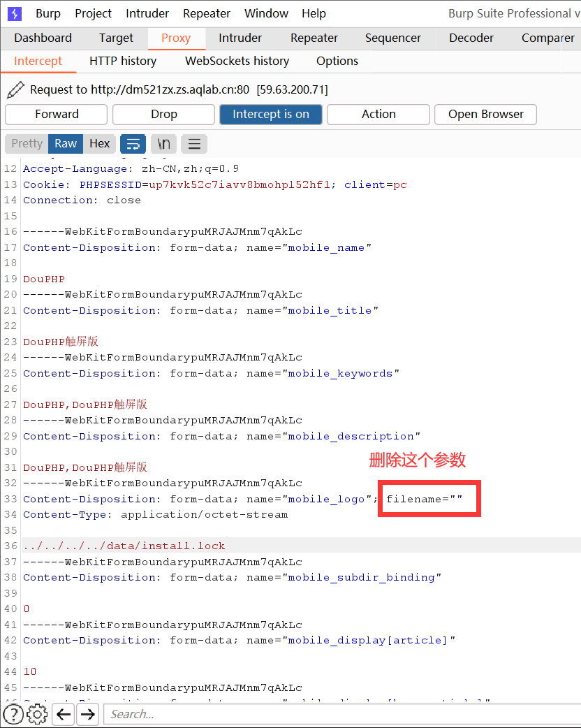
Task: Click the Content-Type: application/octet-stream line
Action: pyautogui.click(x=156, y=515)
